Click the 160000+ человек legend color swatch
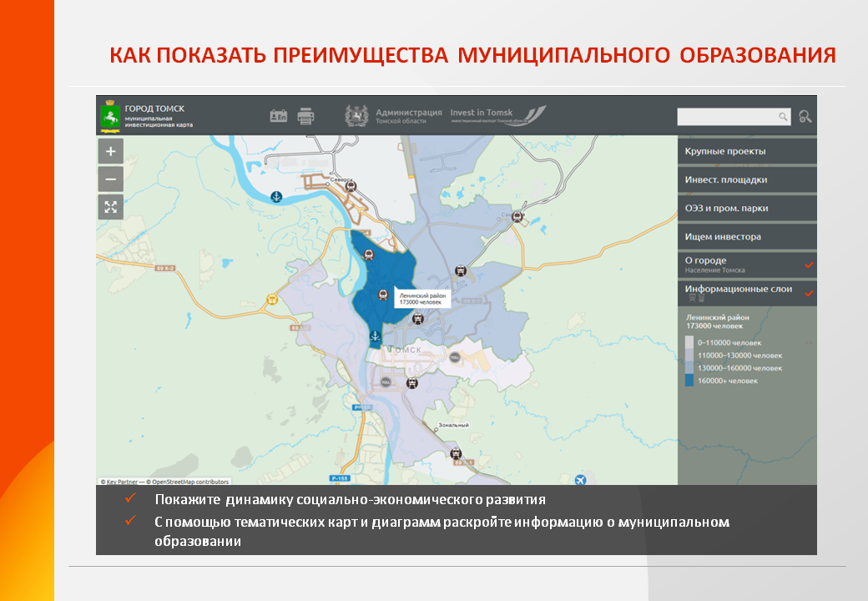868x601 pixels. (689, 380)
